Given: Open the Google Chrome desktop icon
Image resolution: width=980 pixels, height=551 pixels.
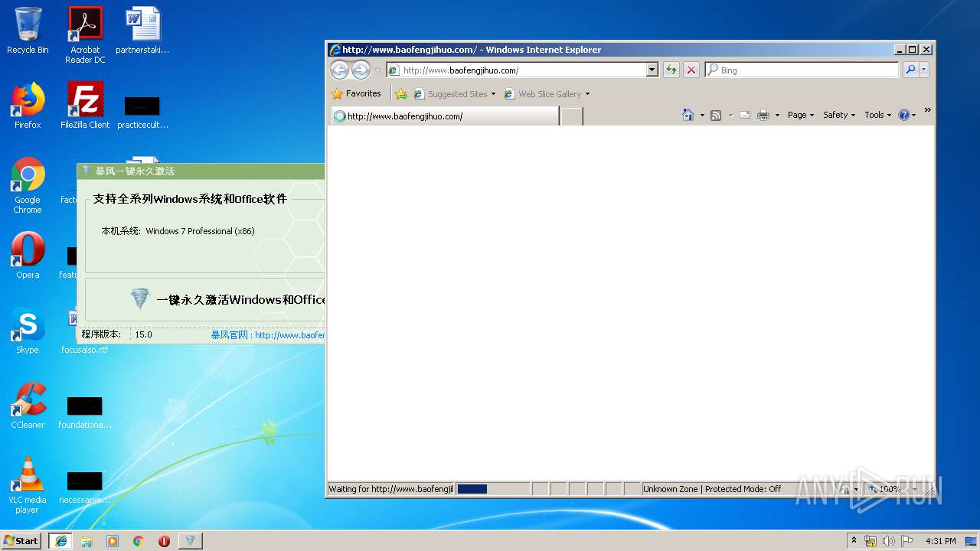Looking at the screenshot, I should point(28,185).
